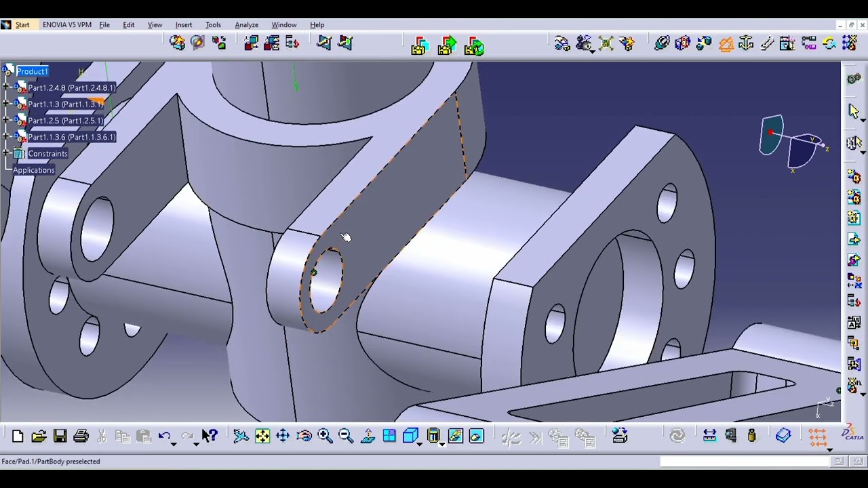This screenshot has width=868, height=488.
Task: Select the Rotate view tool
Action: tap(304, 436)
